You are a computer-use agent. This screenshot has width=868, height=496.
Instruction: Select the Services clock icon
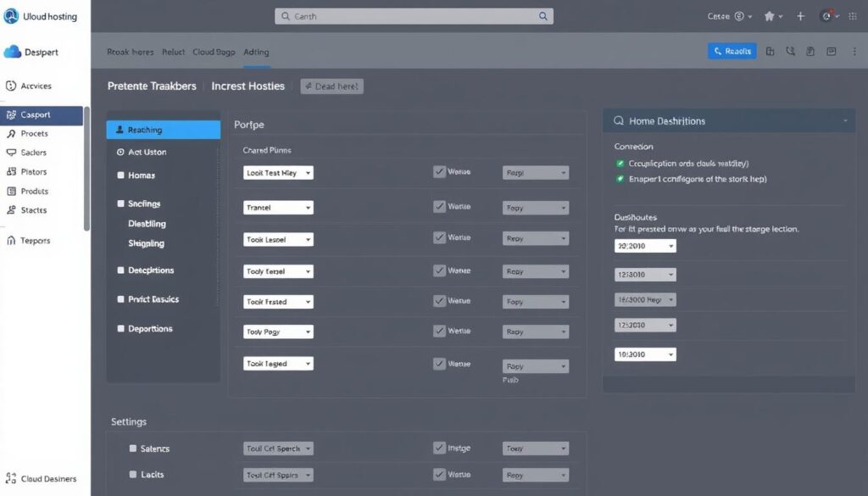[12, 86]
